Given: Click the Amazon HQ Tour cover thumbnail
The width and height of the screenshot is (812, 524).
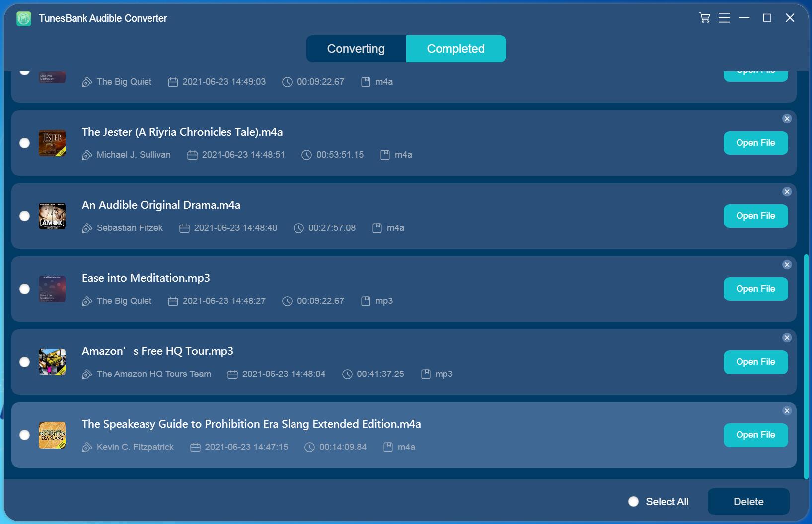Looking at the screenshot, I should point(52,362).
